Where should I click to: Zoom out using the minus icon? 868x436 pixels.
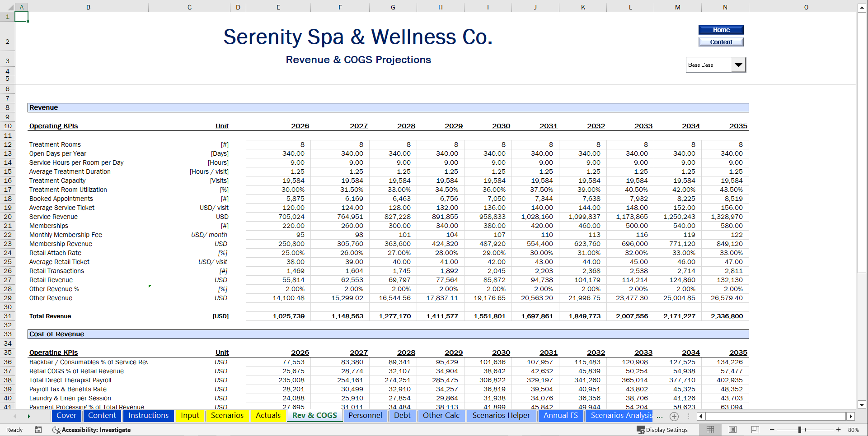tap(772, 430)
